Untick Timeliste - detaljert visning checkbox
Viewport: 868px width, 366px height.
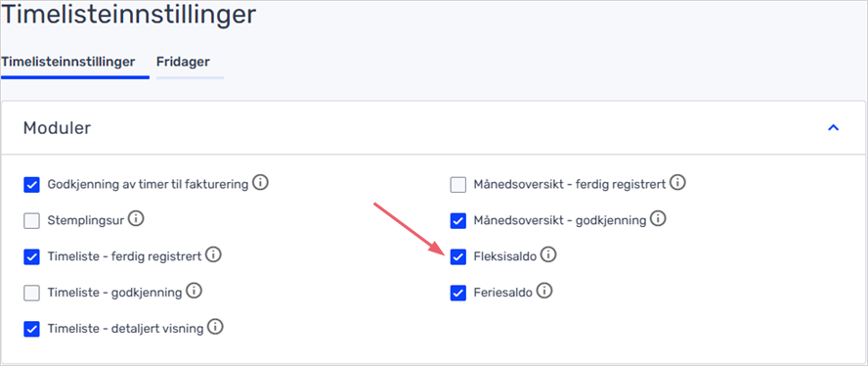pos(31,329)
